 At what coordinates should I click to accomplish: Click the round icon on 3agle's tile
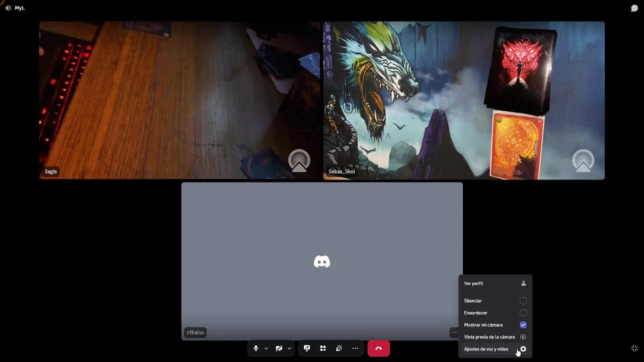coord(299,161)
